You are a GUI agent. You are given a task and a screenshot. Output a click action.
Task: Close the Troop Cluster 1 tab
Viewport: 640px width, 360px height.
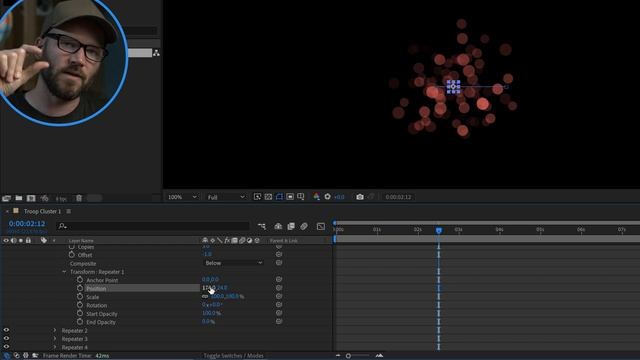click(x=7, y=211)
